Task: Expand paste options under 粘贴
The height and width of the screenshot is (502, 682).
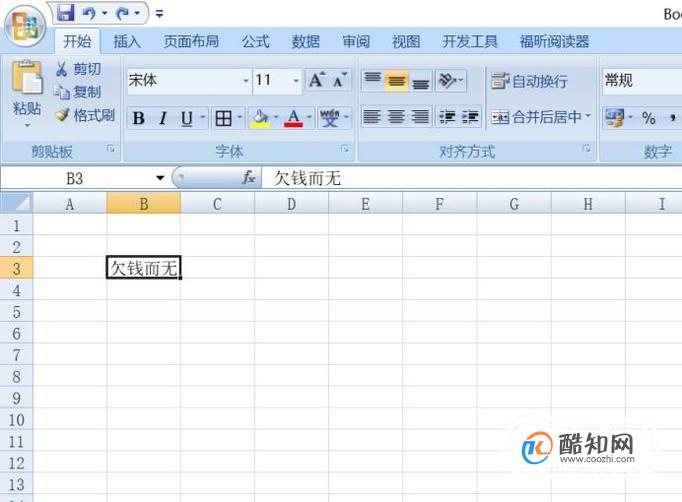Action: tap(27, 125)
